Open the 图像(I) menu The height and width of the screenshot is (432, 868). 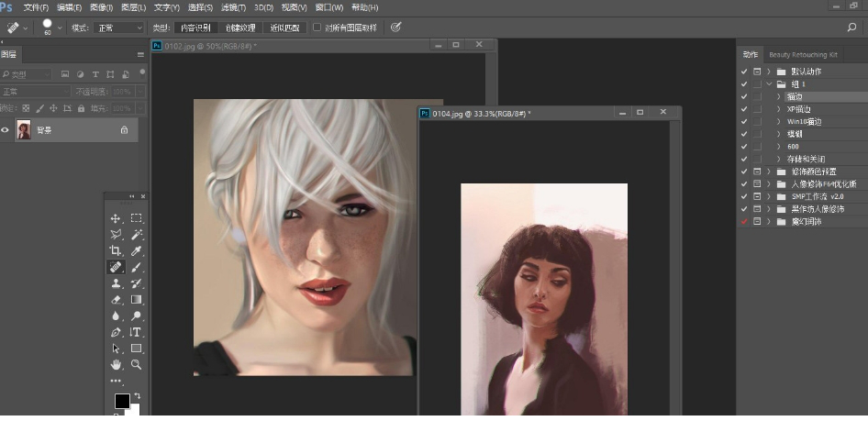[101, 7]
